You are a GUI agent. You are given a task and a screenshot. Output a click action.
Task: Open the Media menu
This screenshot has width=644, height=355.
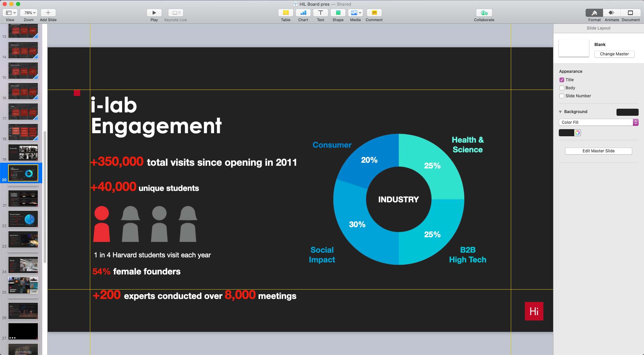pos(355,13)
